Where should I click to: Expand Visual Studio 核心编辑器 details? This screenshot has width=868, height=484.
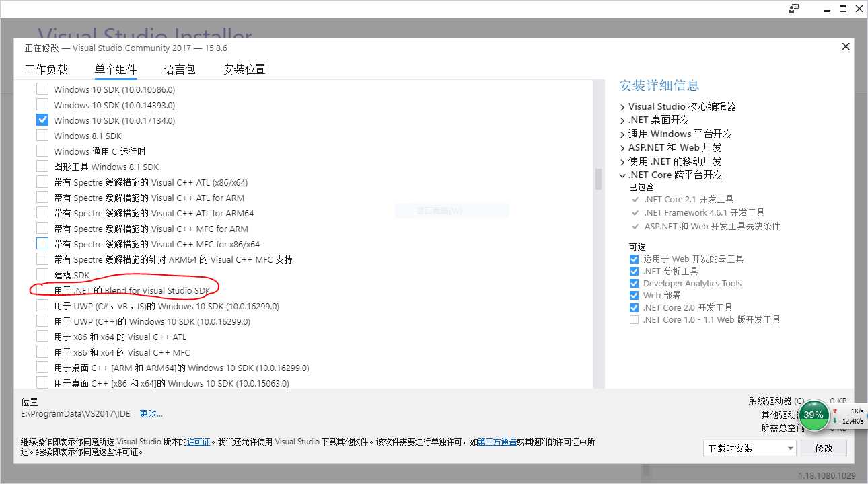[x=622, y=107]
